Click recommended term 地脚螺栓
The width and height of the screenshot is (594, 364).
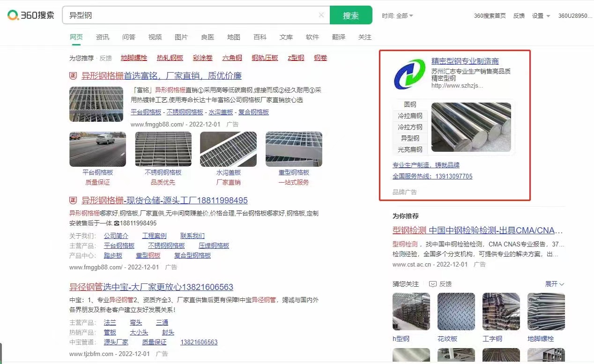coord(134,58)
